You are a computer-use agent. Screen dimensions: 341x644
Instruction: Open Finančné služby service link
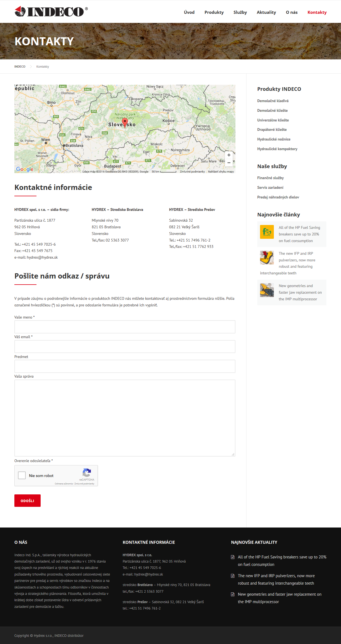(271, 178)
